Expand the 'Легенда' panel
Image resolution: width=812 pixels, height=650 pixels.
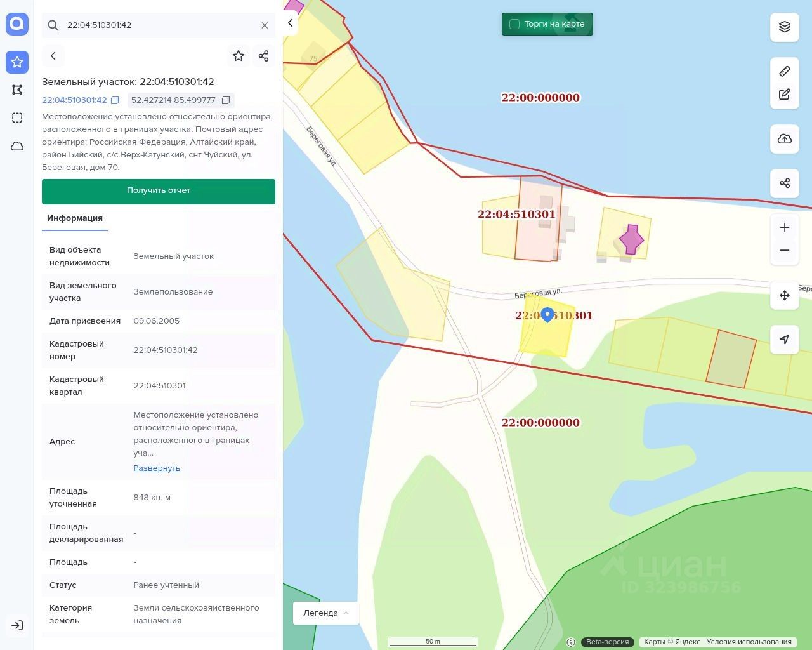[326, 613]
